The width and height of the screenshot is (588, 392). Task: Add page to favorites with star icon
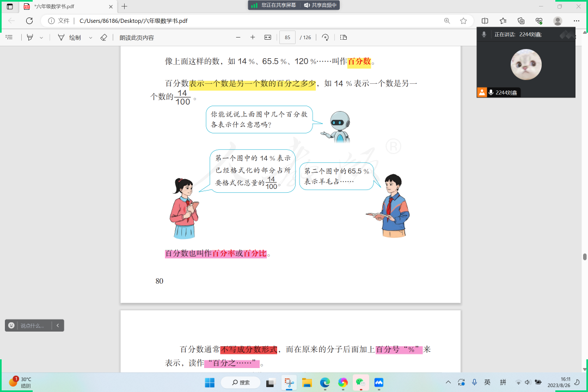[x=463, y=21]
